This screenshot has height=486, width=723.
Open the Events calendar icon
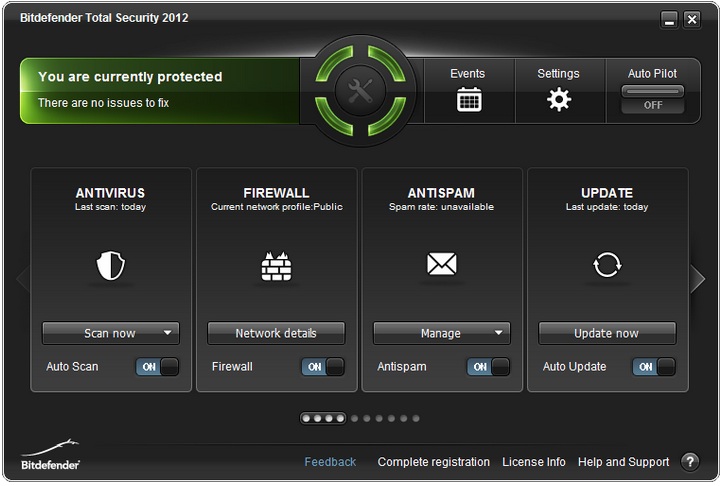click(469, 99)
